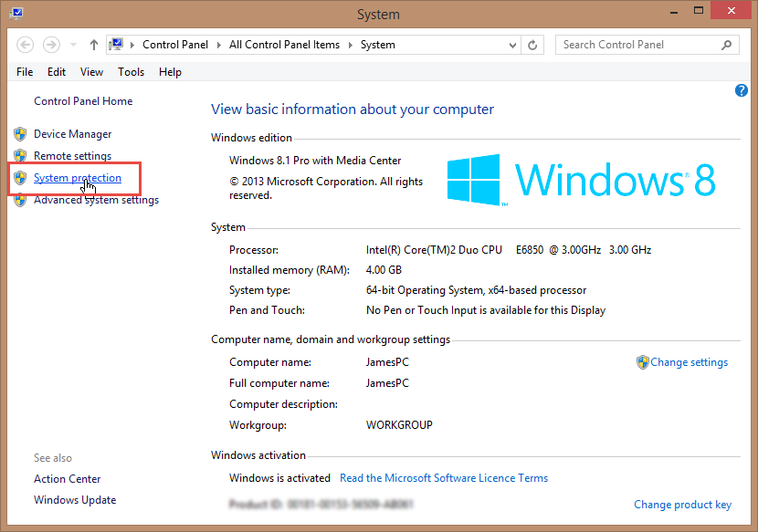Click the Windows 8 logo

pos(581,180)
